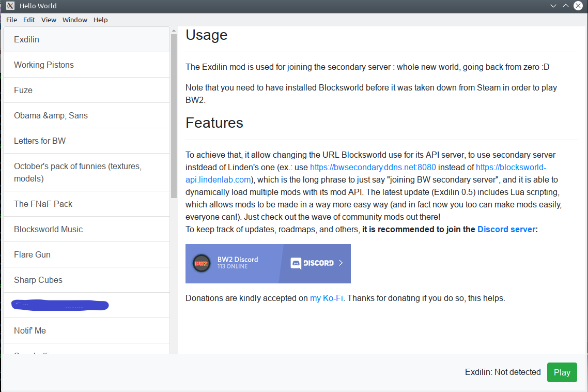Select the Working Pistons mod
This screenshot has width=588, height=392.
(x=86, y=65)
